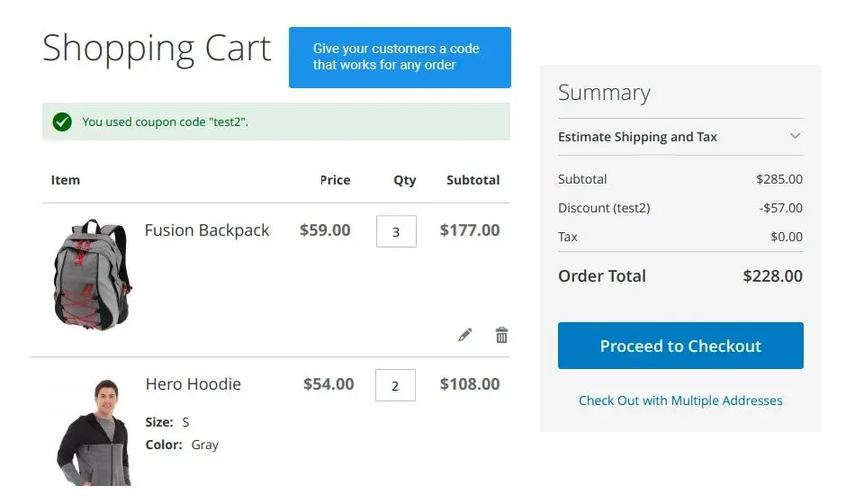Click the Shopping Cart page title
Image resolution: width=846 pixels, height=504 pixels.
(157, 49)
